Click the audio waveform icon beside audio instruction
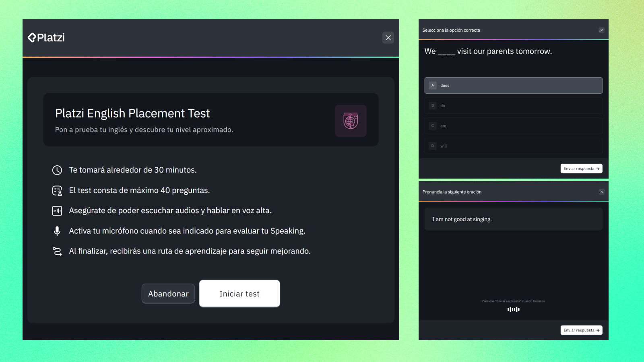Image resolution: width=644 pixels, height=362 pixels. click(57, 210)
